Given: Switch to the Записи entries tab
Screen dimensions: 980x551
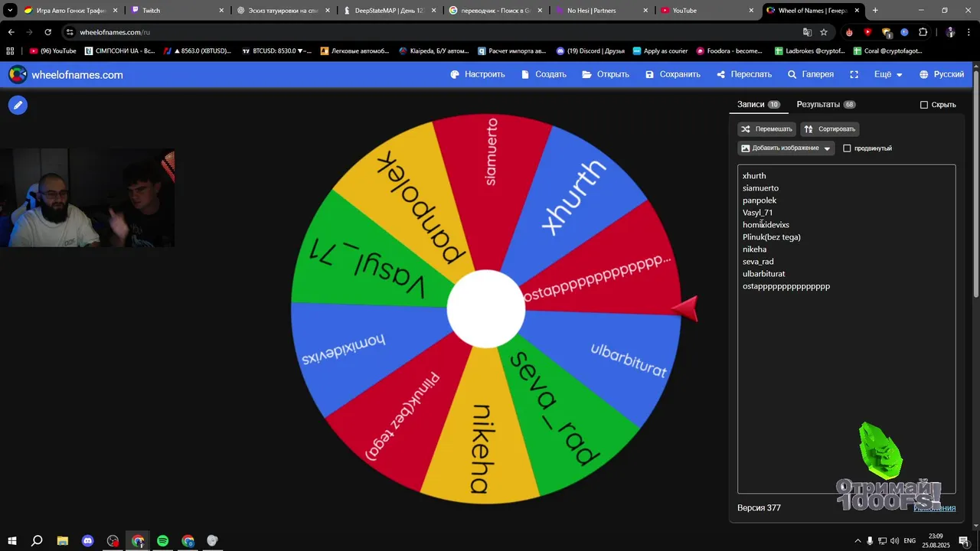Looking at the screenshot, I should pos(759,104).
